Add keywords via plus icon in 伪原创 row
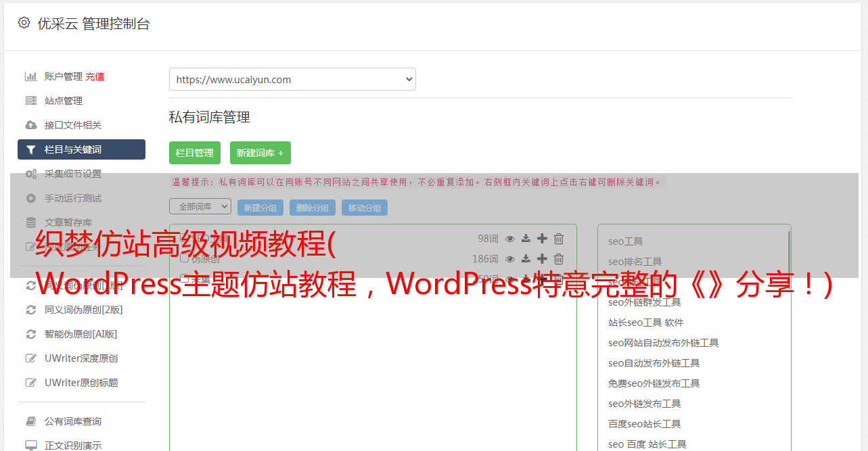The height and width of the screenshot is (451, 868). pyautogui.click(x=542, y=259)
